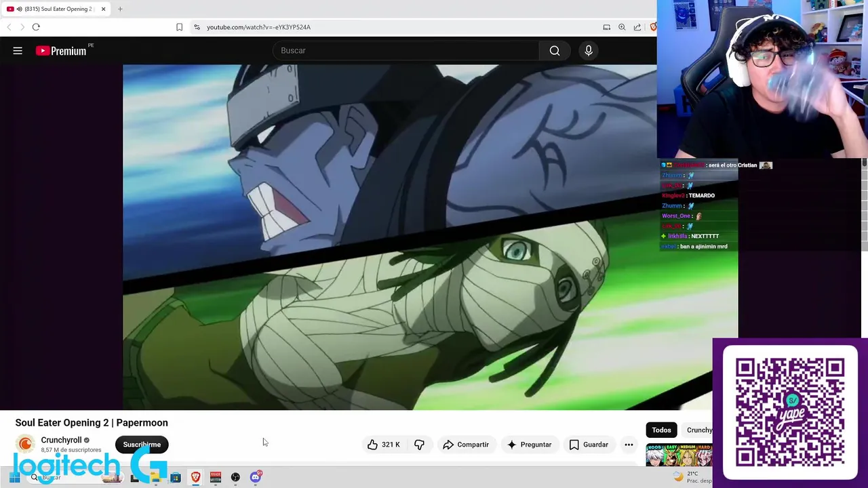
Task: Click the magnifier search button on YouTube
Action: click(555, 51)
